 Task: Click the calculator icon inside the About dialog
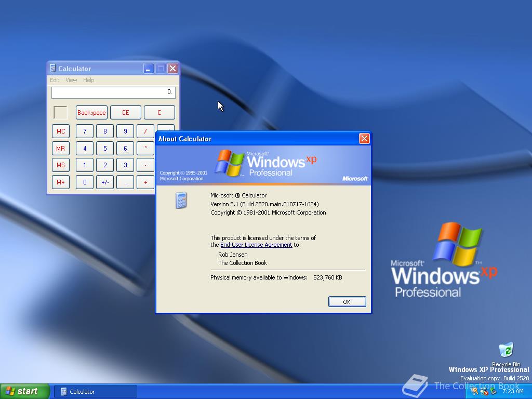(x=181, y=201)
